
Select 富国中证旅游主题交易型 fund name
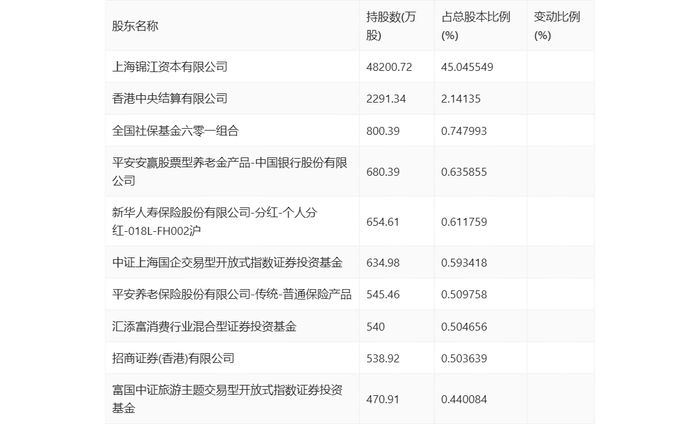click(227, 399)
